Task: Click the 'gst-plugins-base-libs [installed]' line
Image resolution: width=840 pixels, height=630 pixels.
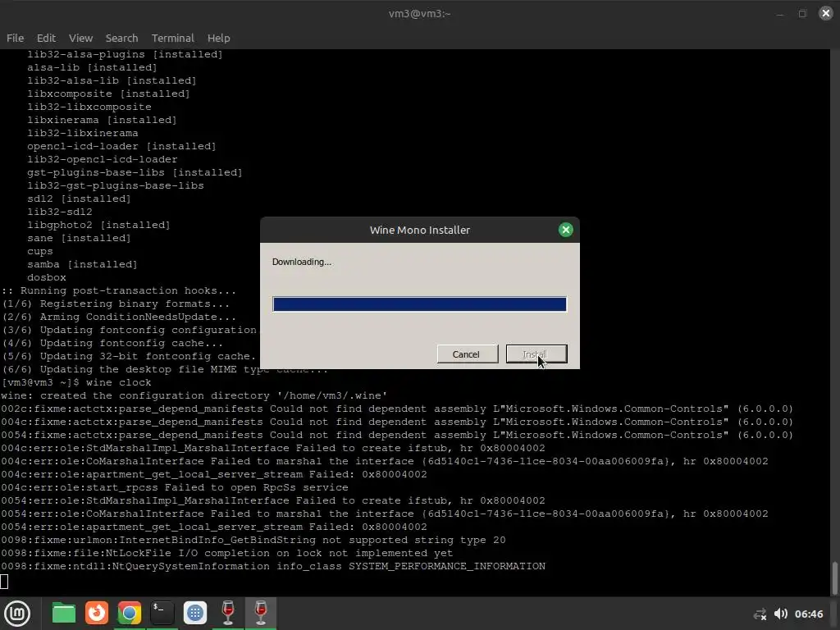Action: pyautogui.click(x=135, y=172)
